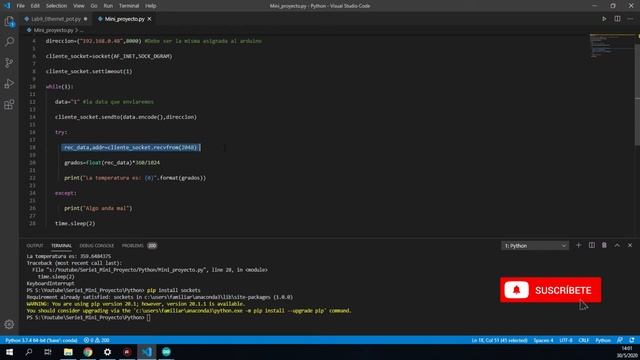The width and height of the screenshot is (640, 360).
Task: Click the SUSCRÍBETE button
Action: coord(551,290)
